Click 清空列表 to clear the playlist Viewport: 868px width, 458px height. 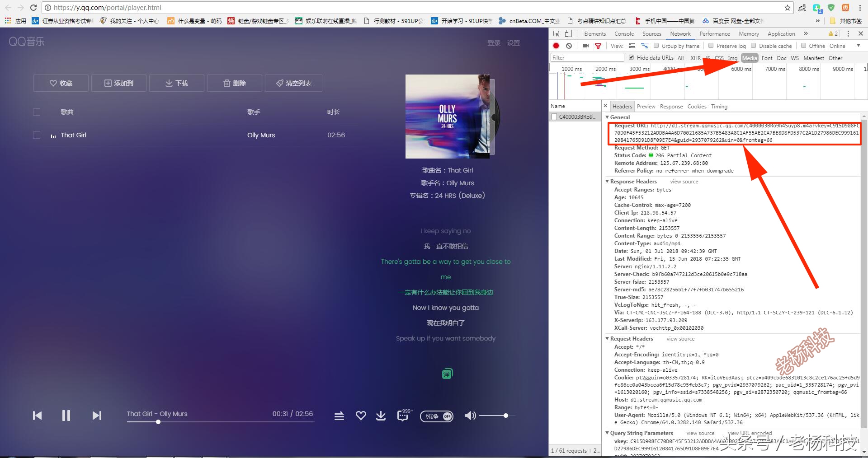click(293, 83)
